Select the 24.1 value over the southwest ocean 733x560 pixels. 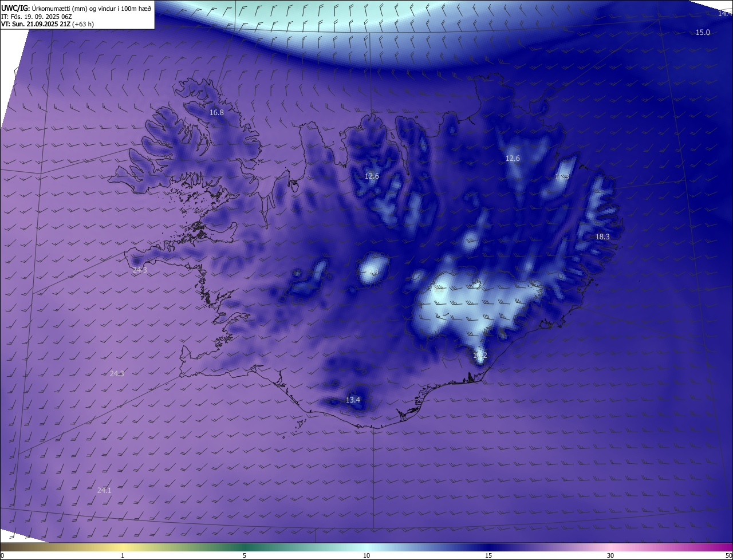click(104, 490)
